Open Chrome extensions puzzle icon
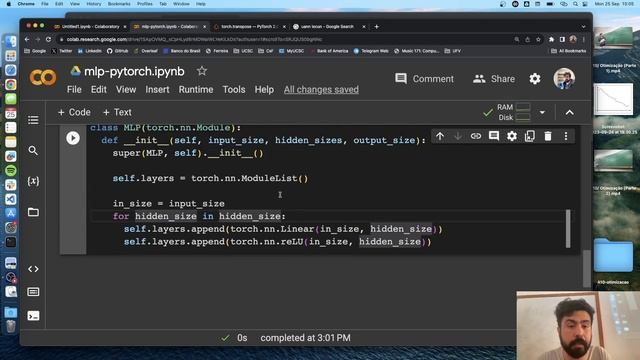640x360 pixels. [551, 39]
